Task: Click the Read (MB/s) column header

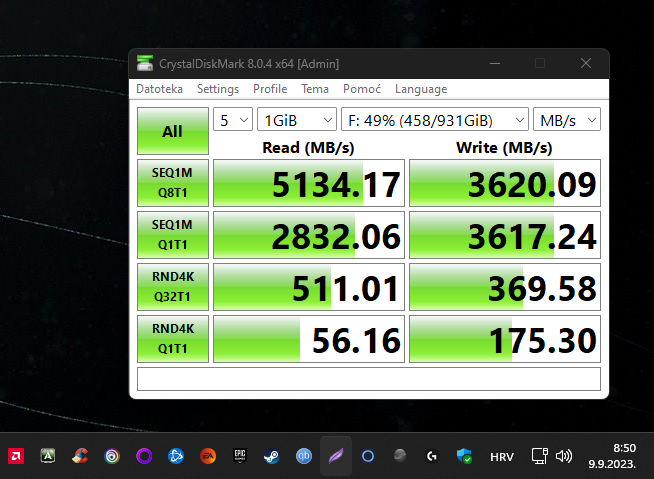Action: (308, 148)
